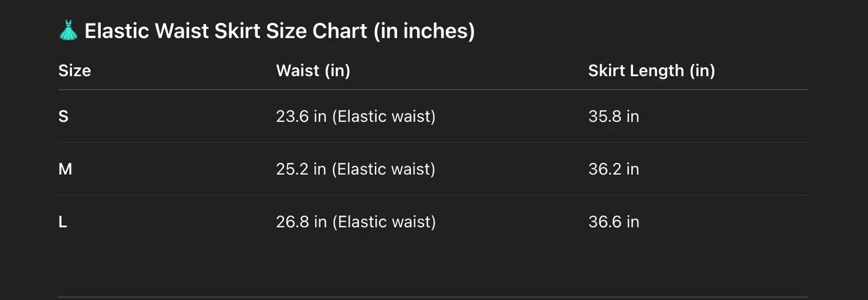Viewport: 868px width, 300px height.
Task: Click the teal dress emoji icon
Action: 68,30
